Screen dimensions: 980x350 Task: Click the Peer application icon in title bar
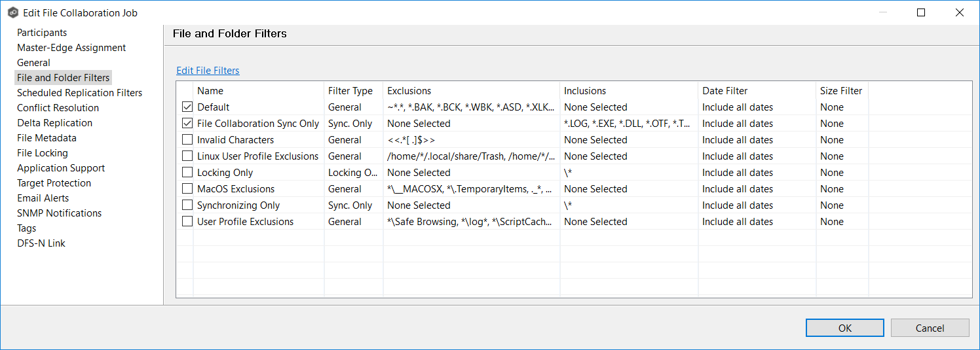point(13,12)
